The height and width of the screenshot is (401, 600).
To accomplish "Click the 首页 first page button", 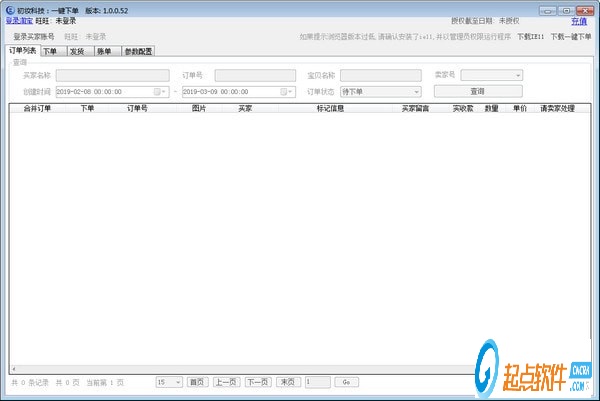I will tap(197, 382).
